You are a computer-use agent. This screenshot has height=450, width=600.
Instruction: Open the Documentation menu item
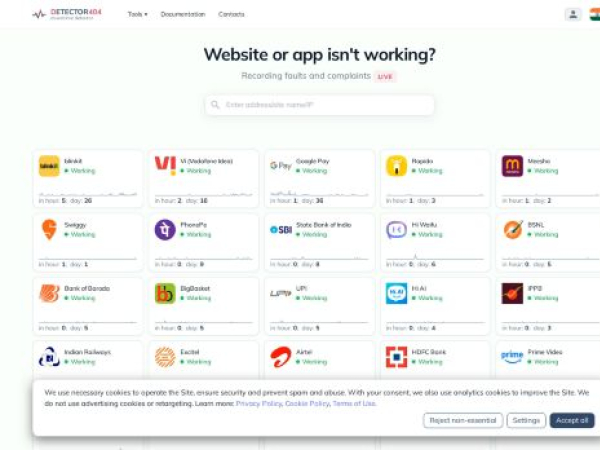(x=183, y=15)
